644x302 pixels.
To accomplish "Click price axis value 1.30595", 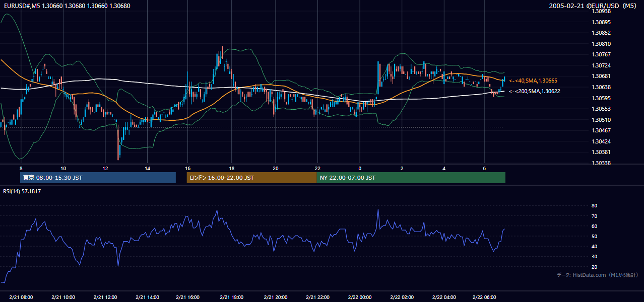I will point(601,98).
